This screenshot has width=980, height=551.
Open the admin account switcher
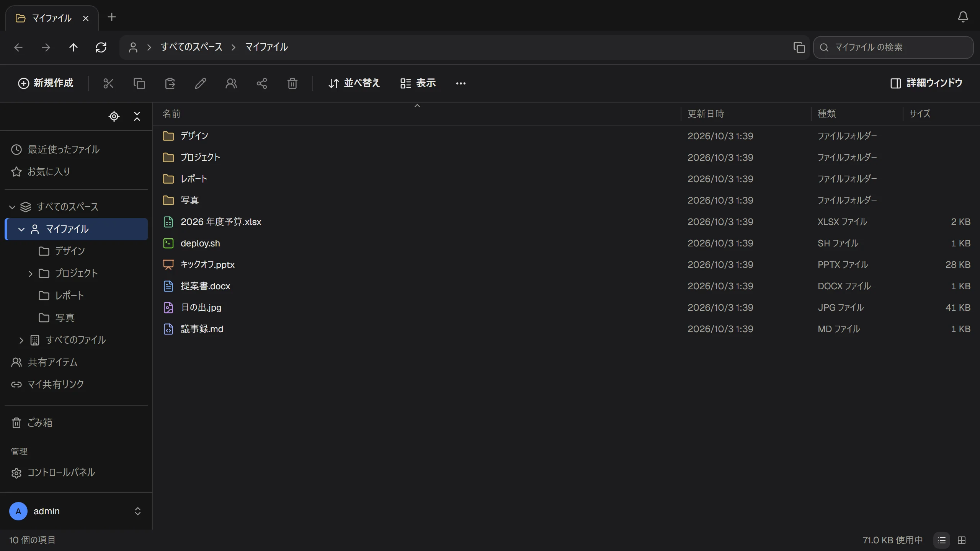(76, 511)
